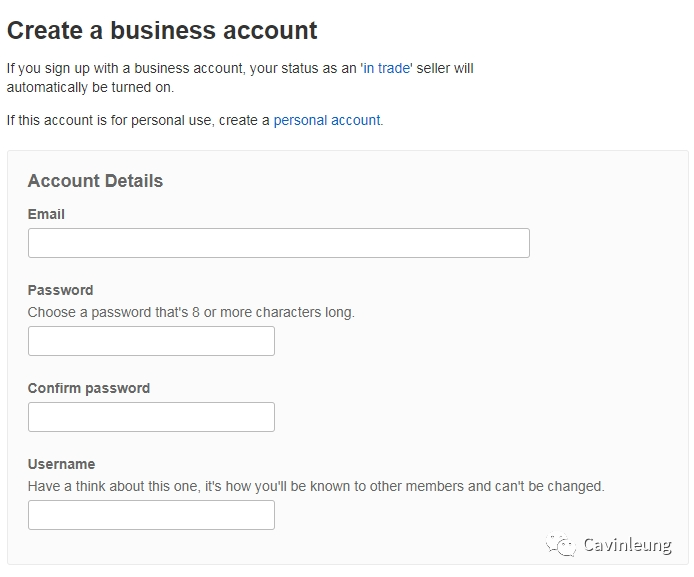Viewport: 694px width, 577px height.
Task: Click the "seller will" text after in trade
Action: point(445,69)
